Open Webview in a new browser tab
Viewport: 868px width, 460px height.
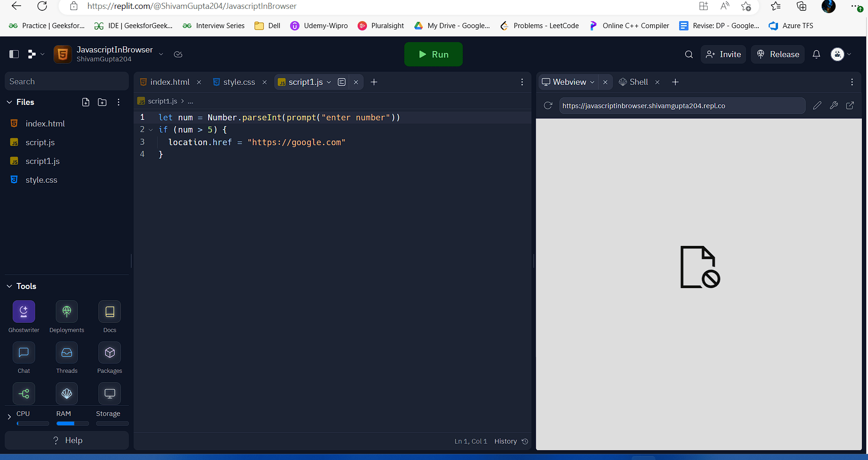point(850,106)
